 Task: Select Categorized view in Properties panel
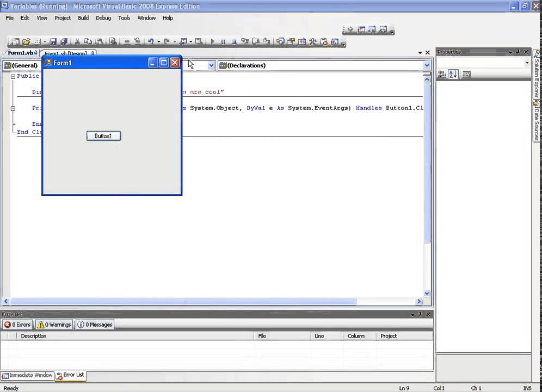[442, 74]
